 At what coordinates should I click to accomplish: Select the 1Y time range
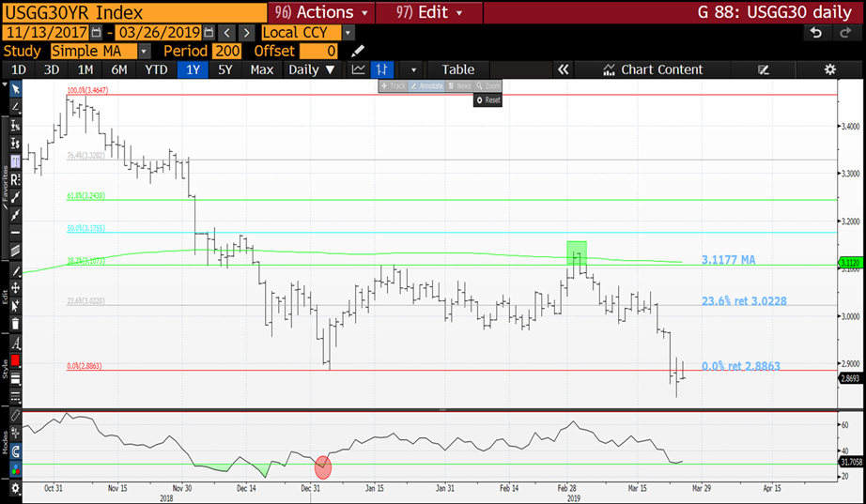coord(193,69)
